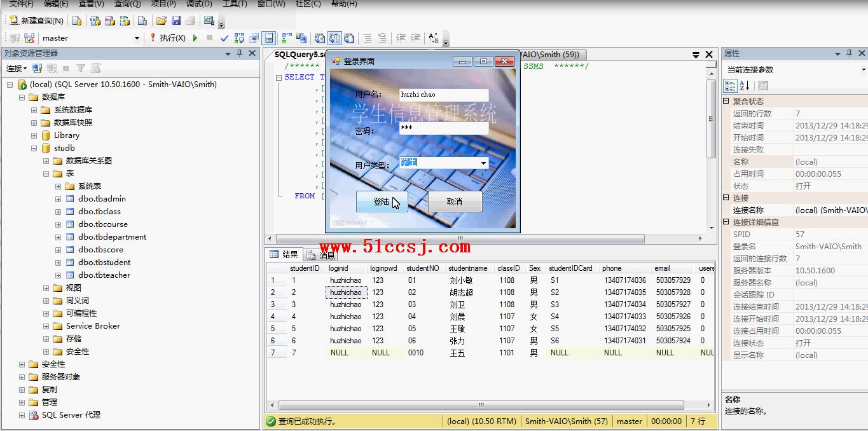This screenshot has height=431, width=868.
Task: Click the phone cell 13407174036
Action: coord(625,280)
